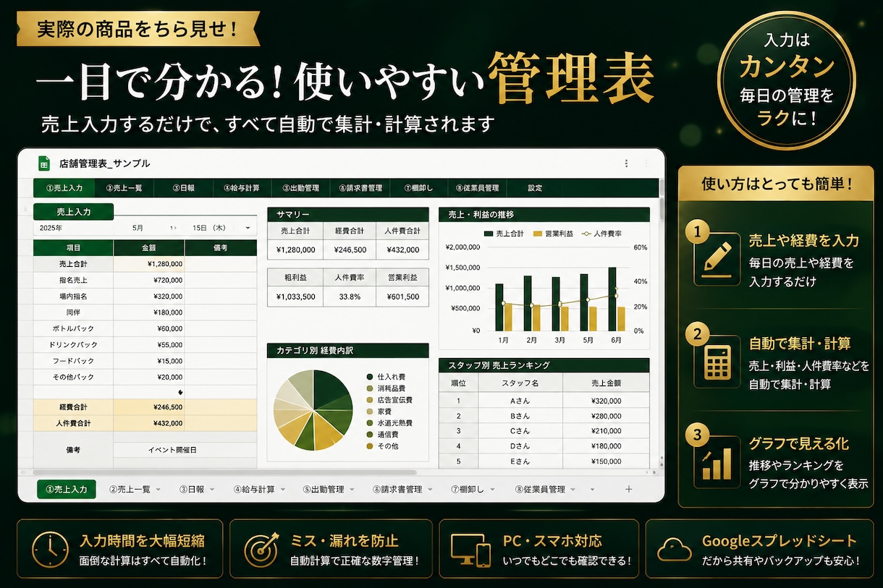This screenshot has height=588, width=883.
Task: Click the green Google Sheets file icon
Action: point(43,163)
